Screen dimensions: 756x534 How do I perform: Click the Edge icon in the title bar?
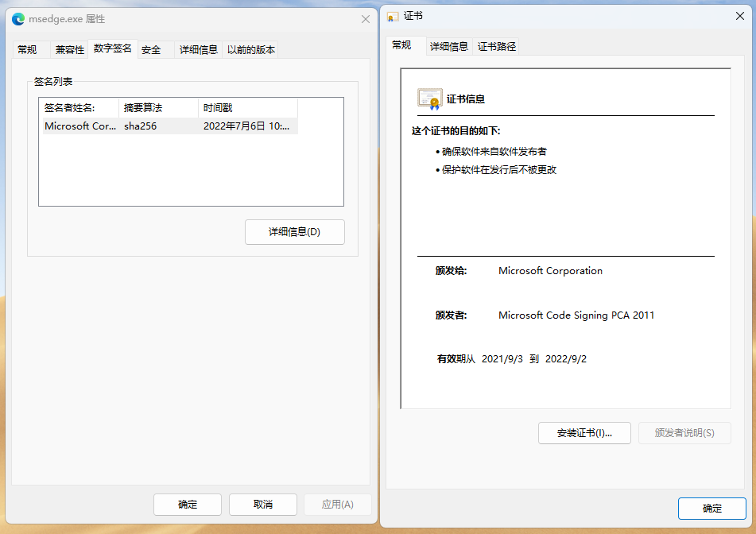pos(17,19)
